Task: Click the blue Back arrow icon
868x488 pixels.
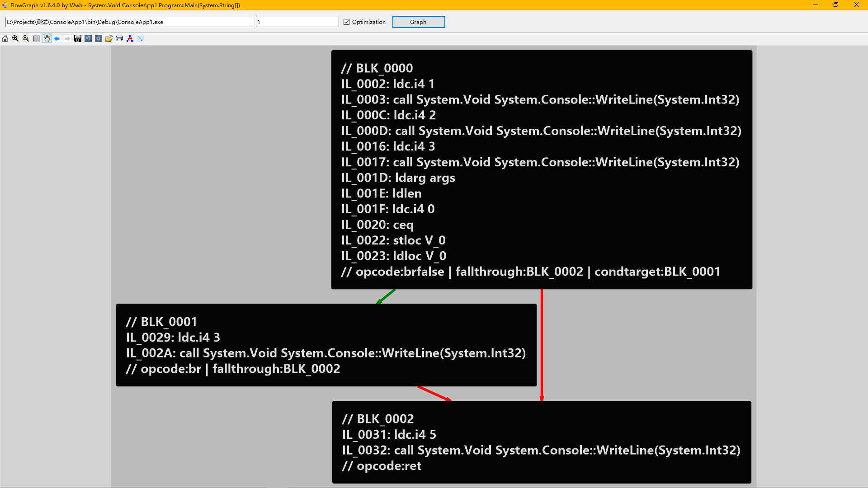Action: pyautogui.click(x=57, y=38)
